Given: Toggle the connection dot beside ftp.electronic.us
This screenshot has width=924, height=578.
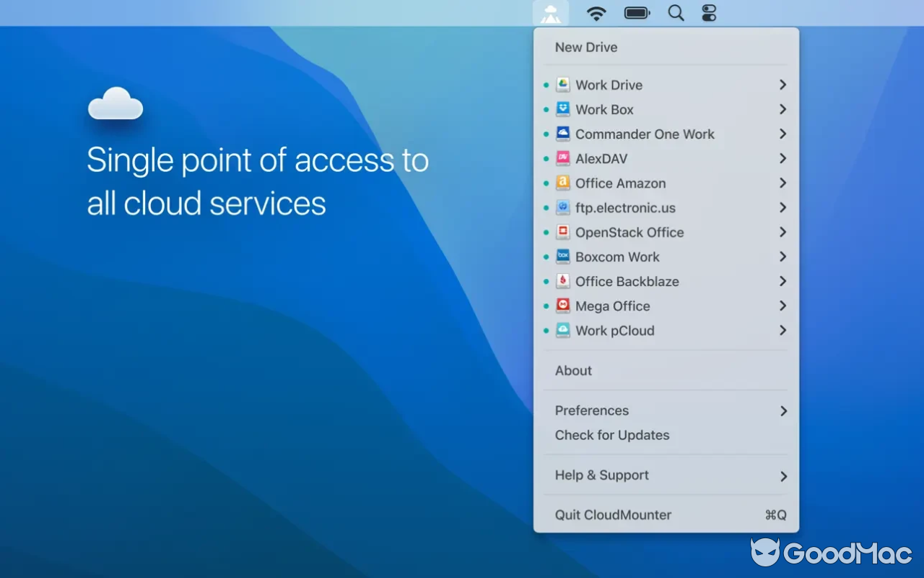Looking at the screenshot, I should 546,207.
